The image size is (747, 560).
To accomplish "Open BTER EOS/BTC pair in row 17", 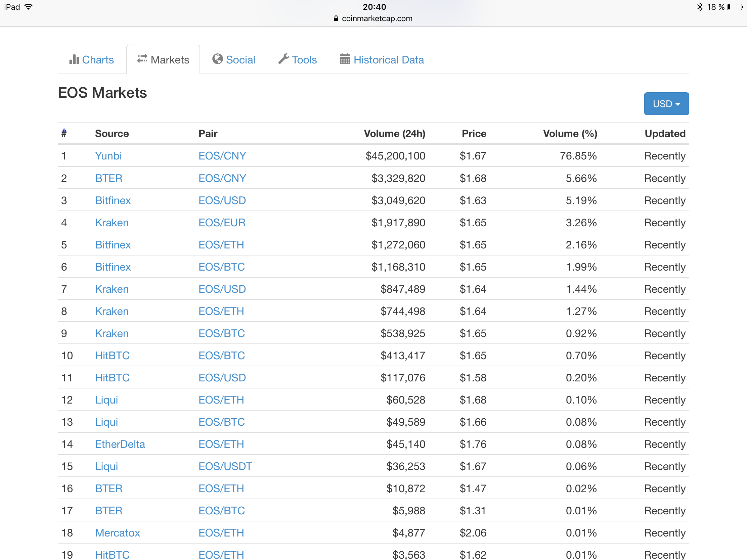I will pos(222,511).
